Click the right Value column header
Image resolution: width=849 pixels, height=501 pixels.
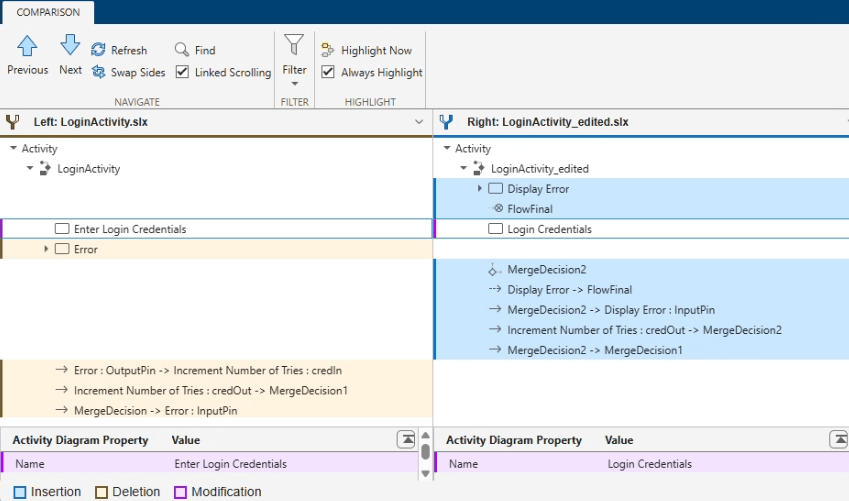click(x=619, y=440)
